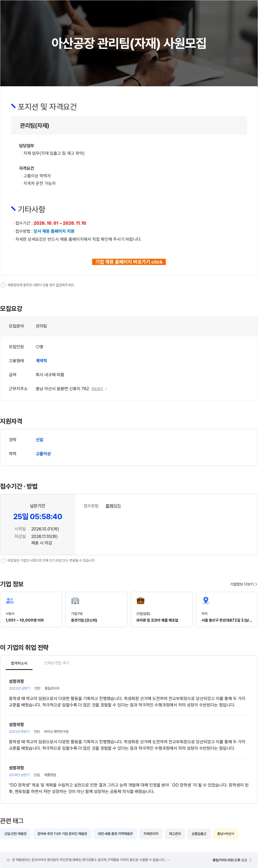This screenshot has width=258, height=868.
Task: Open 불법/허위/과장/오류 신고 link
Action: [x=232, y=860]
